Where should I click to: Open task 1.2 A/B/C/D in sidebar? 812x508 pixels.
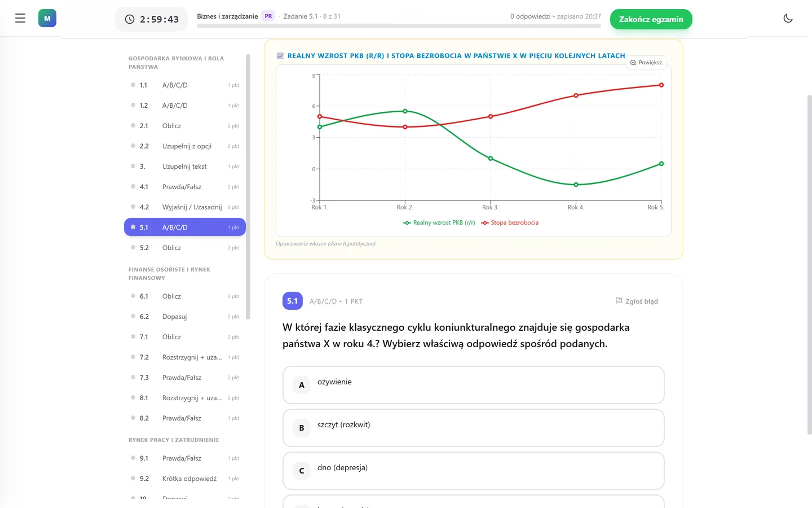185,106
